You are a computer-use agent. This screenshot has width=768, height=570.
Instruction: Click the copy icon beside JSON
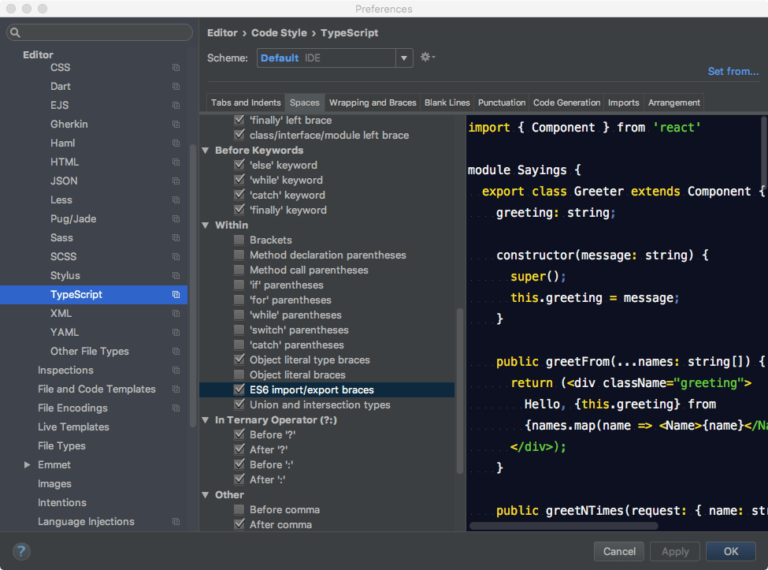[176, 181]
